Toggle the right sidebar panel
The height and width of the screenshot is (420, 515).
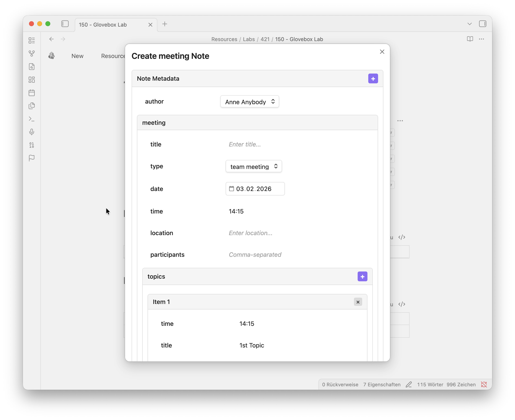[482, 24]
